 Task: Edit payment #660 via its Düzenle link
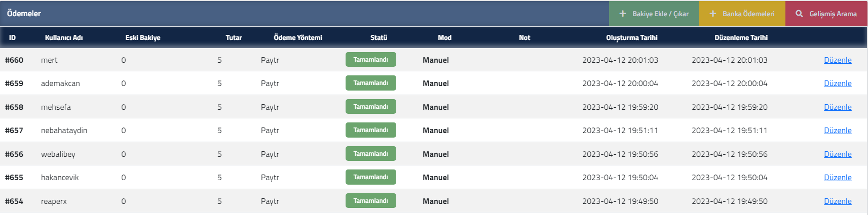pyautogui.click(x=838, y=60)
